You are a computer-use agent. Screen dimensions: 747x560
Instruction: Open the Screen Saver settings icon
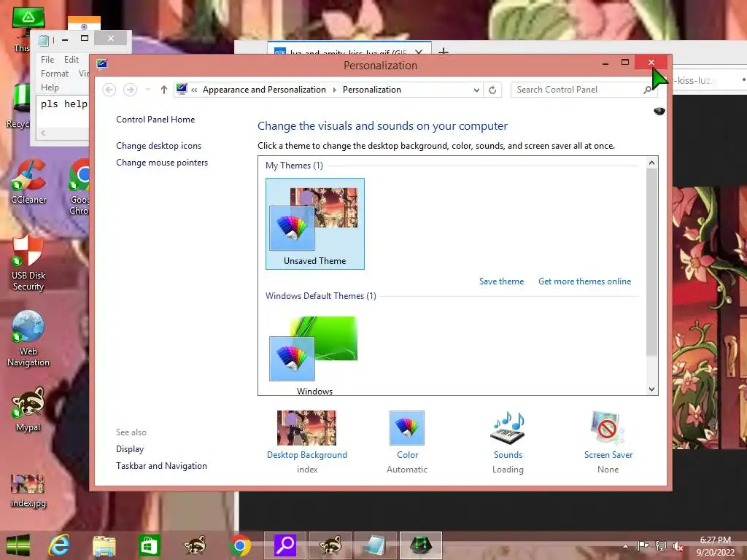click(x=608, y=427)
